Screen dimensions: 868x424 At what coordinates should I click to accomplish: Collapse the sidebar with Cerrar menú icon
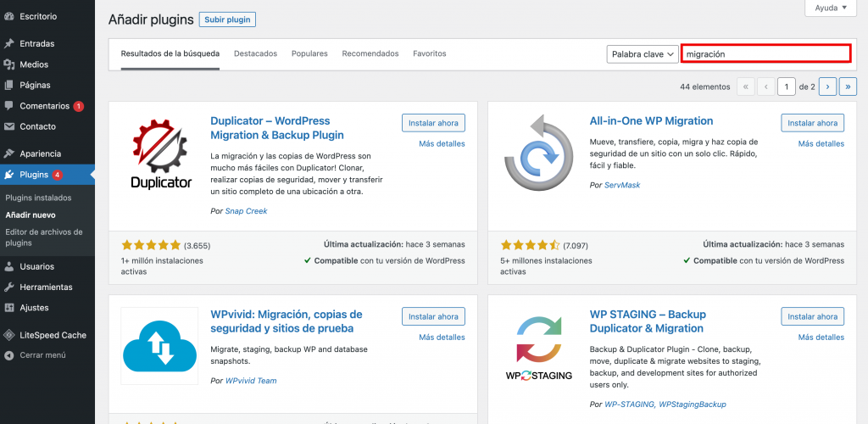(9, 355)
